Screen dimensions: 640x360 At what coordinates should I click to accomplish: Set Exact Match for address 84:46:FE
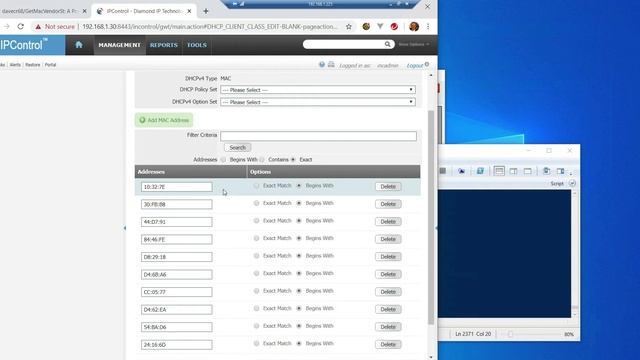coord(256,238)
